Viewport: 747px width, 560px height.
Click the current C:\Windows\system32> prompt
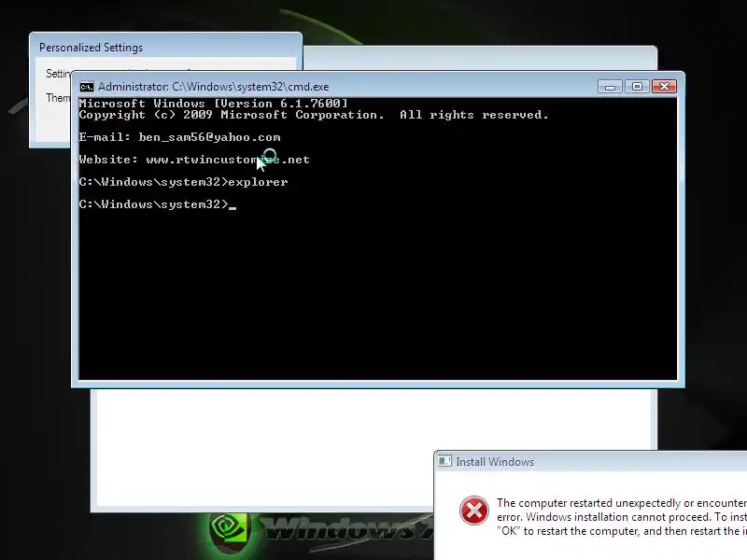[x=157, y=204]
